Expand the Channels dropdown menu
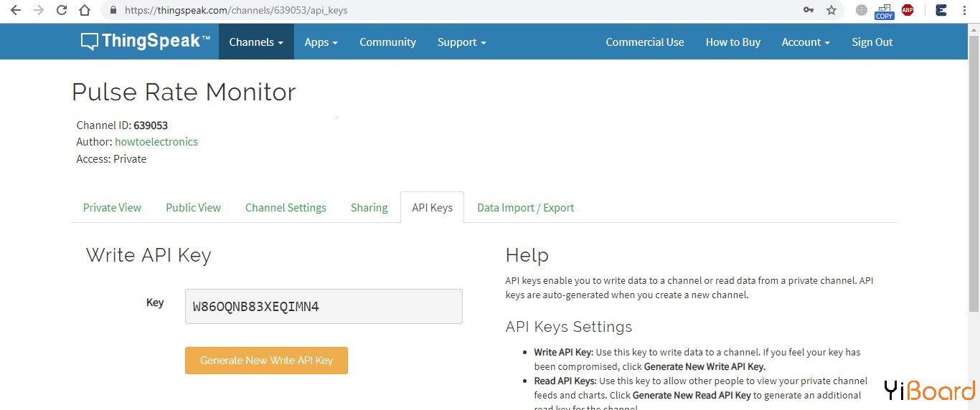 click(x=256, y=42)
